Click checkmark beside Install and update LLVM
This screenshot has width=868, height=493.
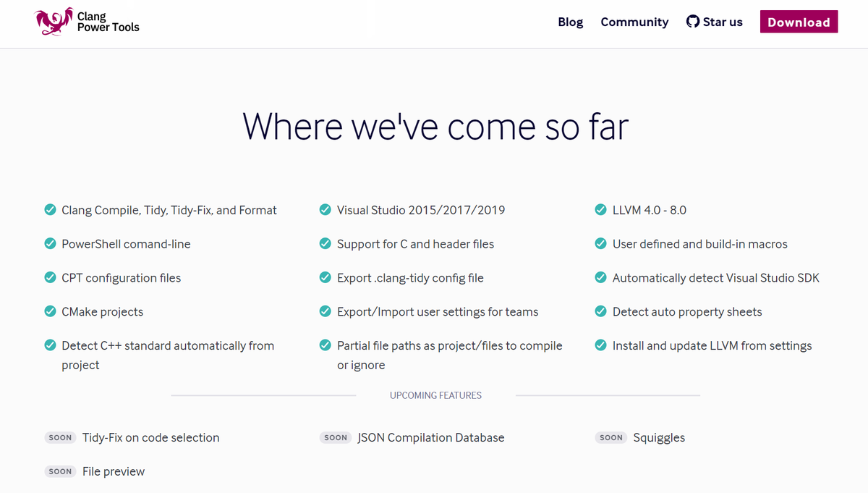(600, 346)
